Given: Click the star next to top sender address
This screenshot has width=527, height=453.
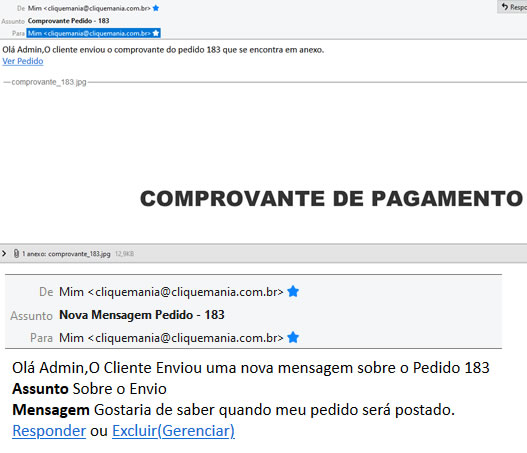Looking at the screenshot, I should tap(156, 8).
